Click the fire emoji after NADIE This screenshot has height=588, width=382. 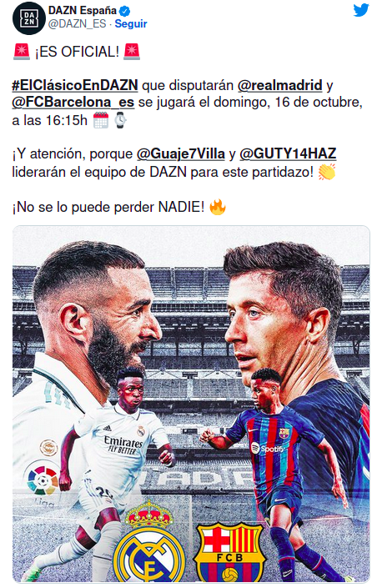tap(218, 206)
